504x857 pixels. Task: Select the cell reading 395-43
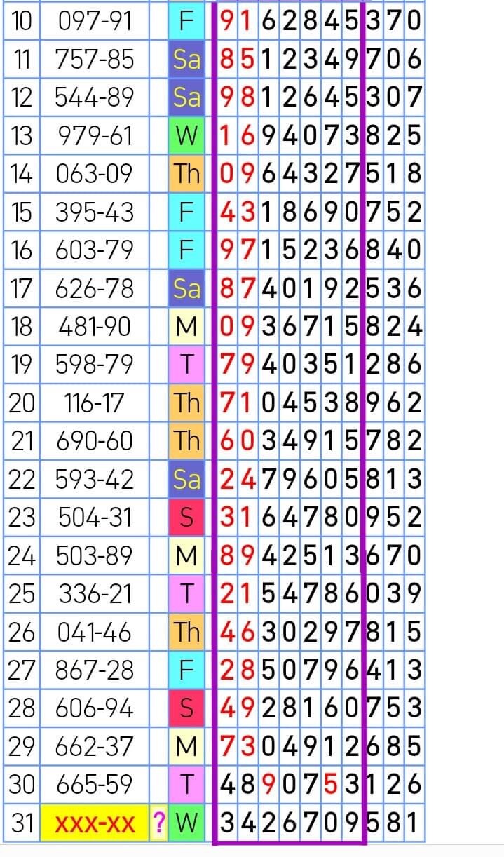95,212
